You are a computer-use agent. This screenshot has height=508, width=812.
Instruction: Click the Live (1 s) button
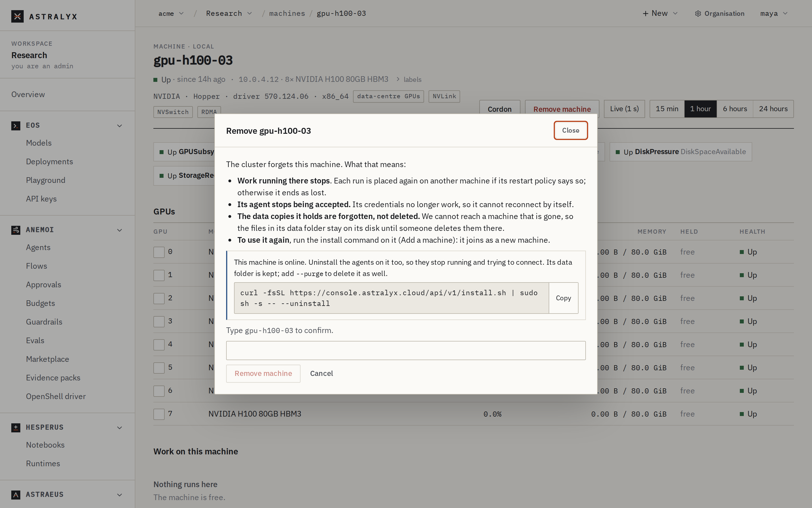[624, 109]
